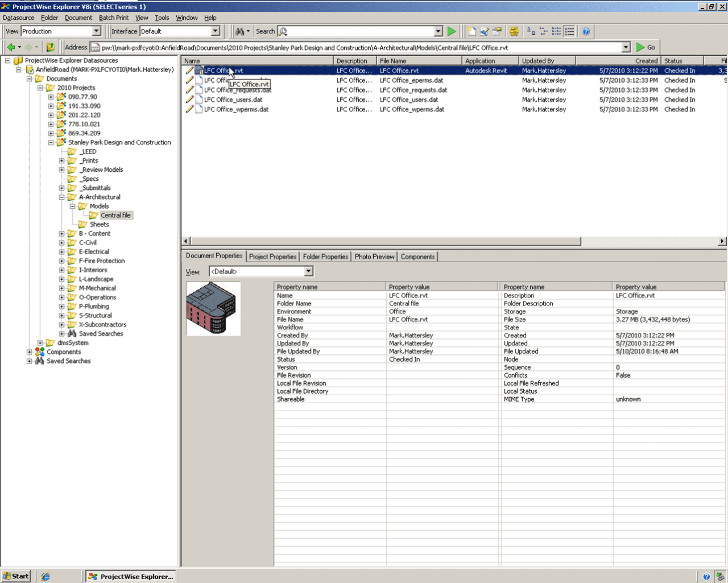This screenshot has width=728, height=583.
Task: Open the View dropdown showing Production
Action: pyautogui.click(x=95, y=31)
